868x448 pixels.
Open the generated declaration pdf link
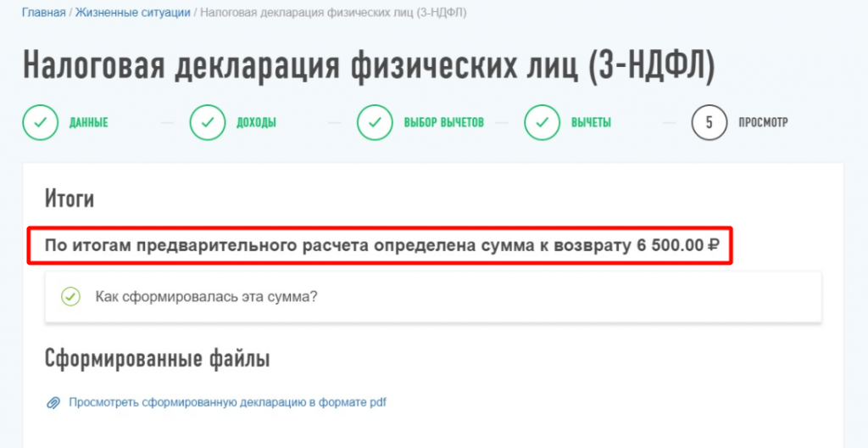pos(227,402)
